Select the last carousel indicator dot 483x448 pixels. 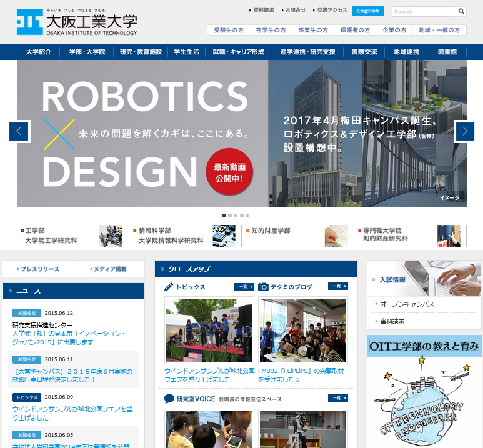247,216
